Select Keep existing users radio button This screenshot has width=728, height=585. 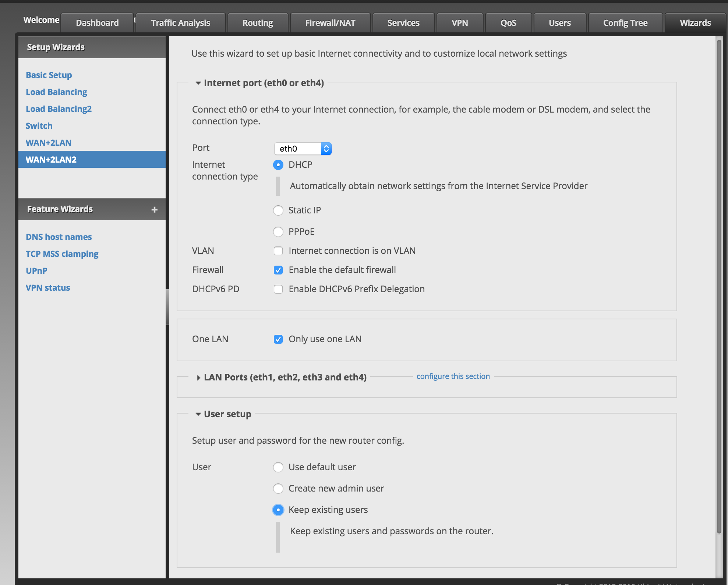pyautogui.click(x=278, y=510)
